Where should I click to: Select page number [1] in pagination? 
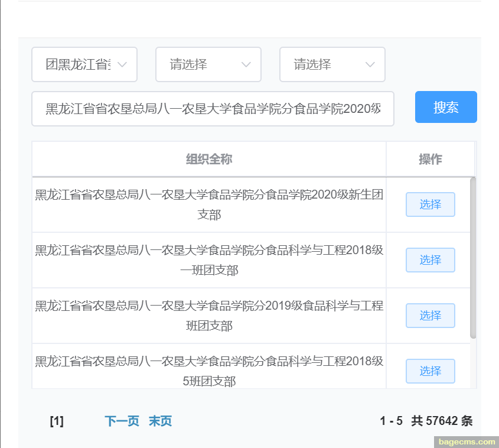click(57, 421)
